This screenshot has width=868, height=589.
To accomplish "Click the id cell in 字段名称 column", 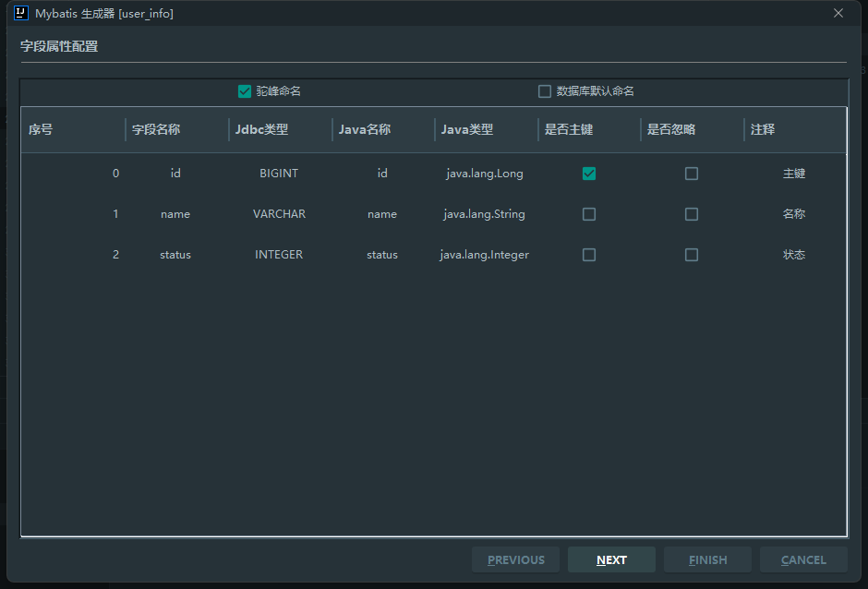I will point(175,174).
